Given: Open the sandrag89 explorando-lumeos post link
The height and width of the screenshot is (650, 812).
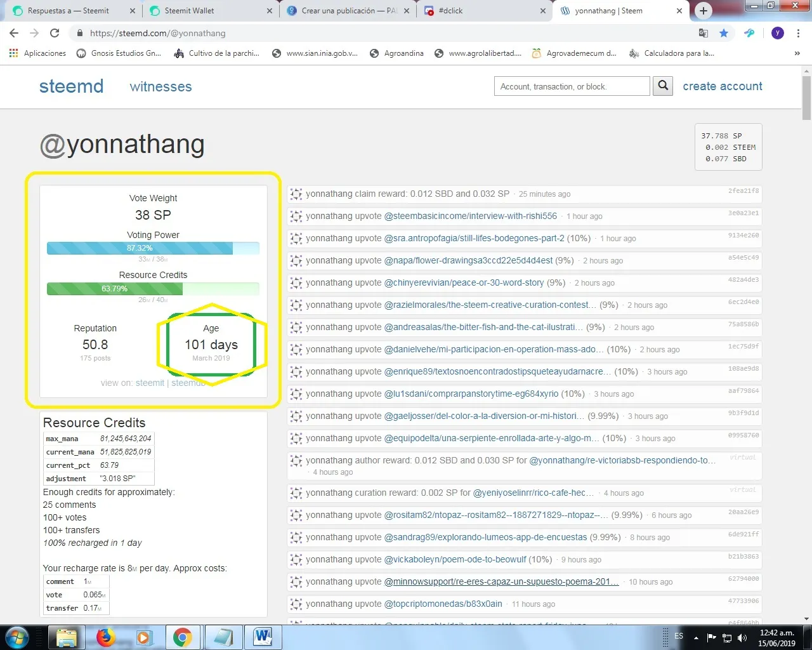Looking at the screenshot, I should 486,537.
